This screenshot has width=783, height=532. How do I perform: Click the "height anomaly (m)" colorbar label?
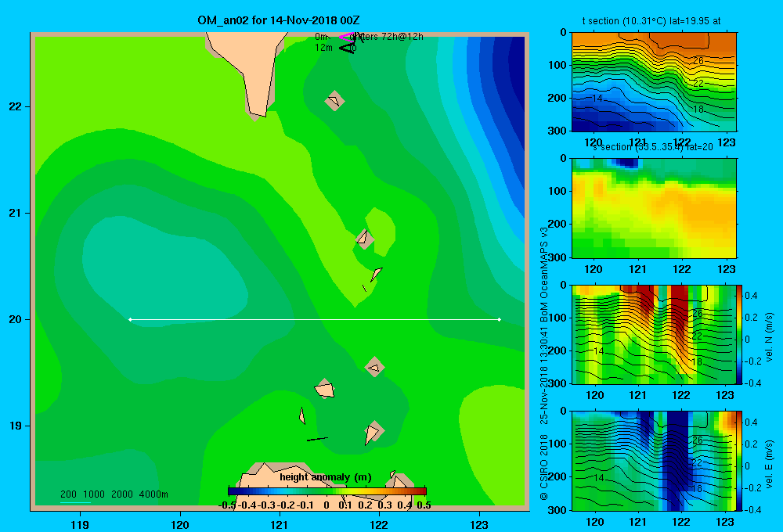tap(326, 477)
